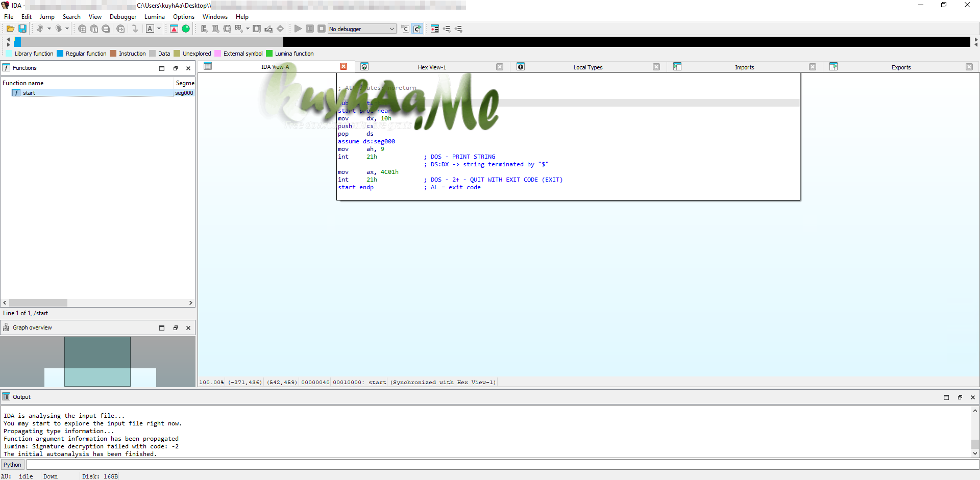The height and width of the screenshot is (480, 980).
Task: Click the open-square toolbar icon beside gray arrow
Action: click(257, 29)
